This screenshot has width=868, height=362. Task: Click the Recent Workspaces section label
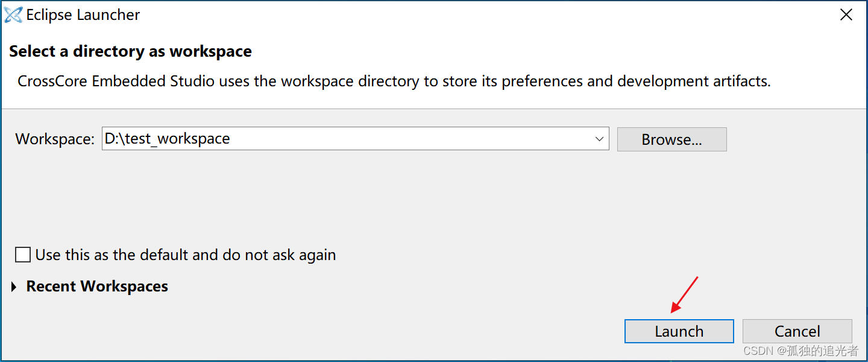[x=97, y=287]
